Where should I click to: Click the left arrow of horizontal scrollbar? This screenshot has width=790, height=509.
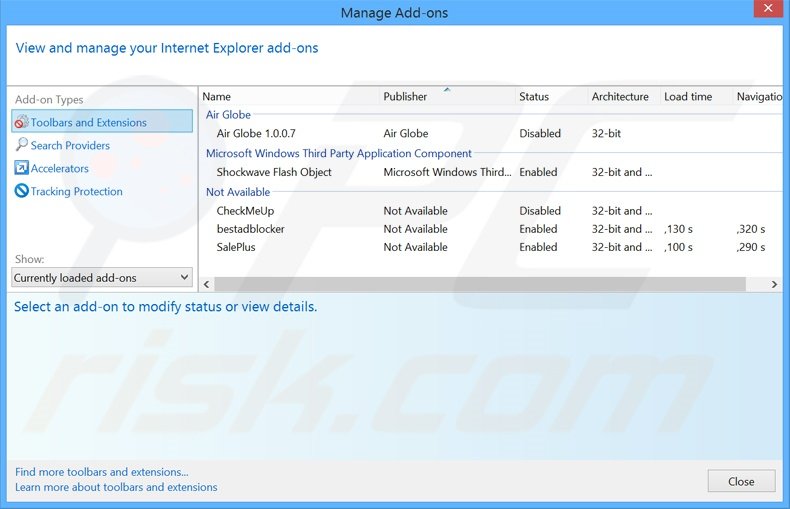coord(207,284)
